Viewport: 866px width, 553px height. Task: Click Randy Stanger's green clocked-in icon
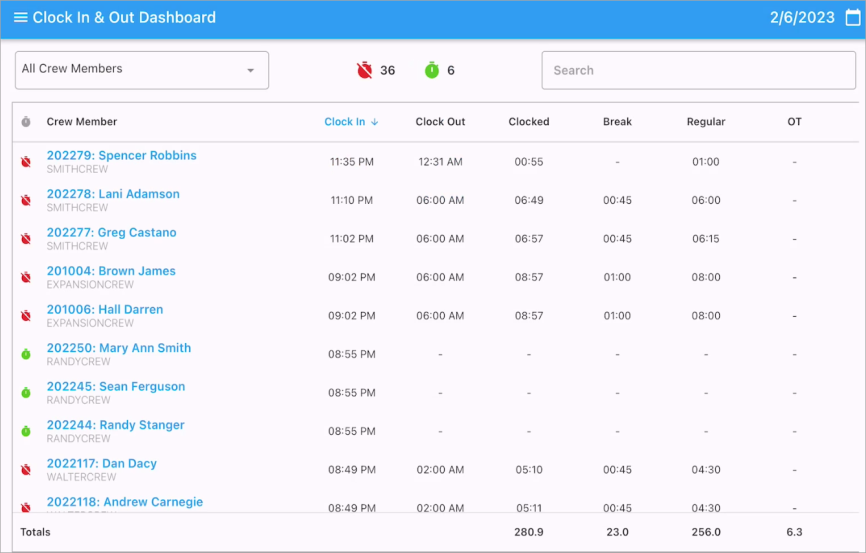click(26, 431)
